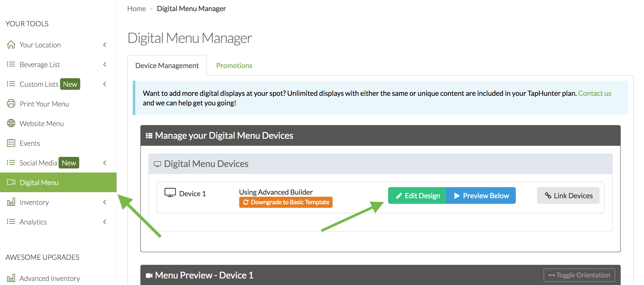
Task: Click the list icon beside Analytics
Action: click(x=11, y=222)
